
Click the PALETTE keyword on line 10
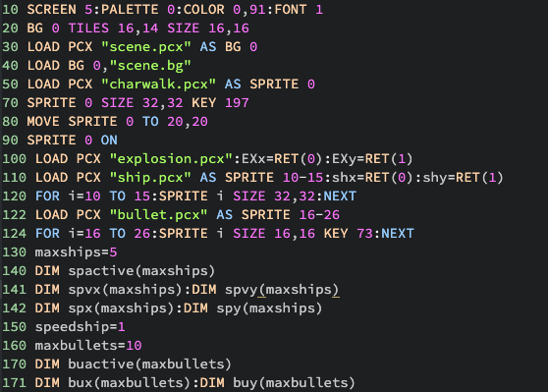[x=130, y=10]
